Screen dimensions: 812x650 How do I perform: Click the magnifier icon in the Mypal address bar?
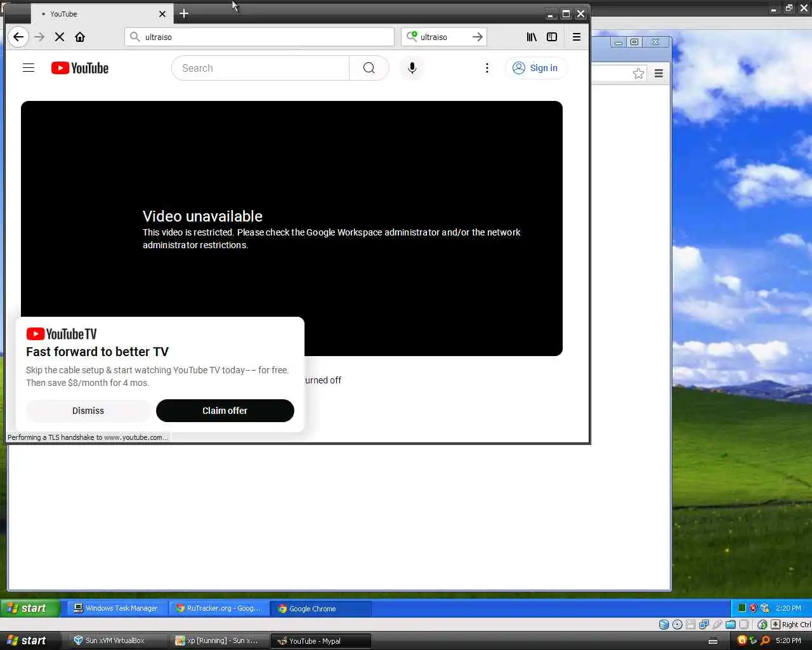point(134,37)
